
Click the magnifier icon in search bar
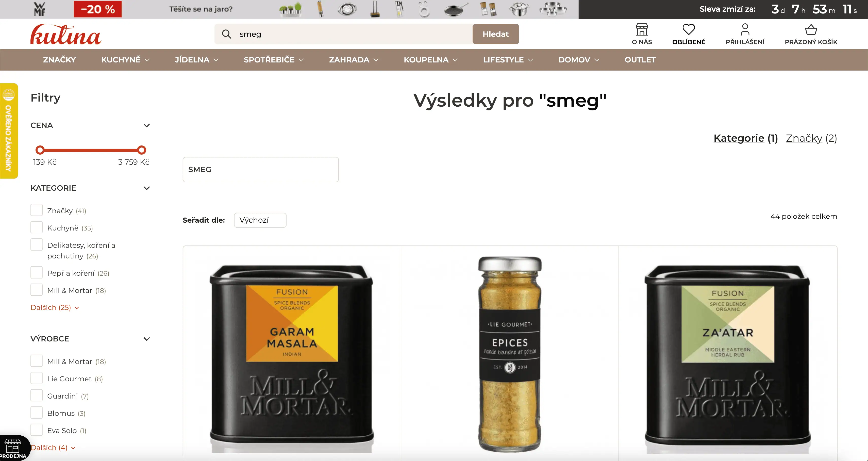click(226, 34)
